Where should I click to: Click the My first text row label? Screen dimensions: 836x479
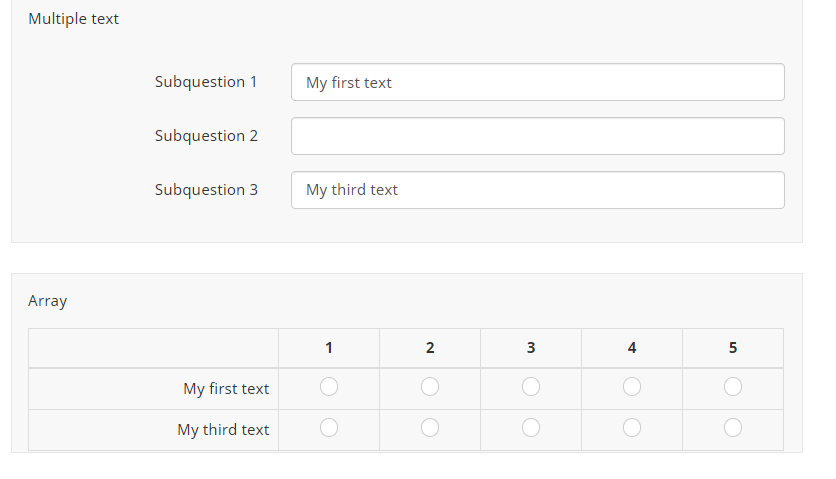click(226, 388)
